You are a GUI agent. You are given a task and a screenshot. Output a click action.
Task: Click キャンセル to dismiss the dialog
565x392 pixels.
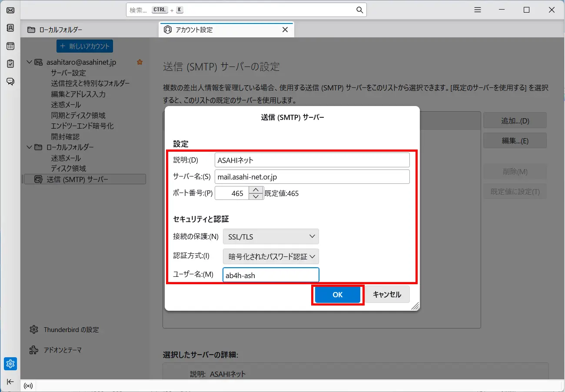[387, 294]
